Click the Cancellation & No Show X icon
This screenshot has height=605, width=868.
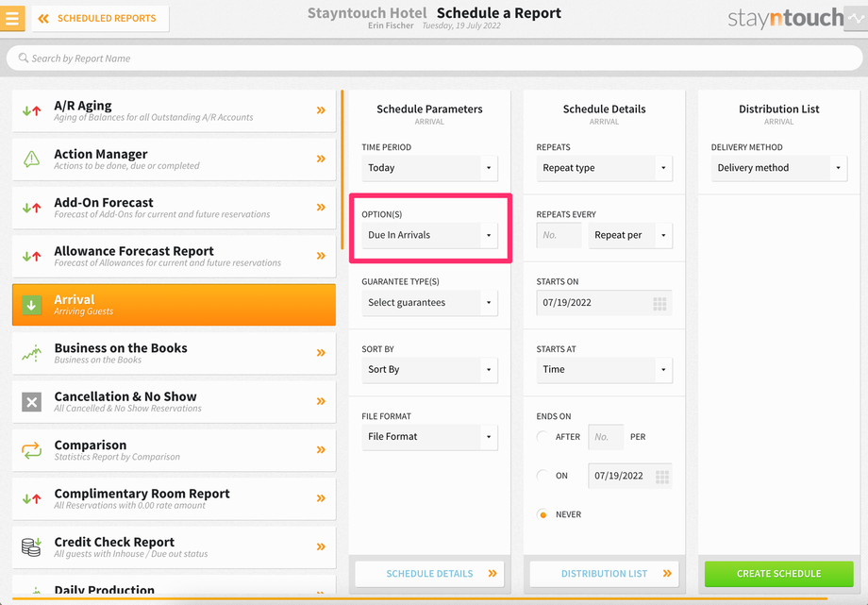(x=31, y=402)
